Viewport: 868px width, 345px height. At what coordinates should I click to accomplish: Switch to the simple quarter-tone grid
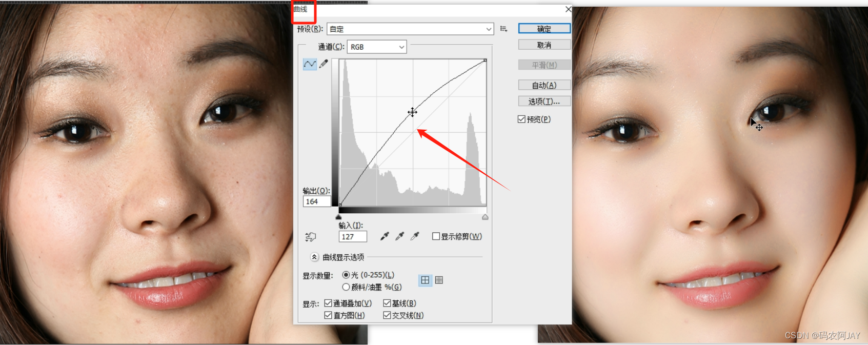(425, 280)
